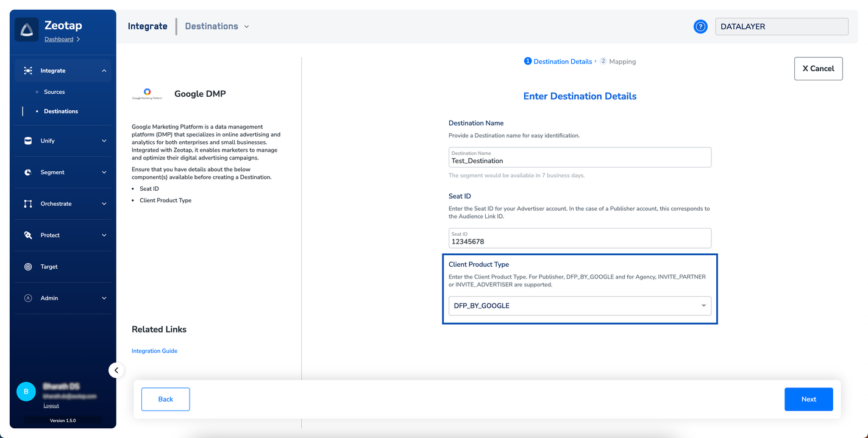Click the Logout link
Screen dimensions: 868x438
51,406
